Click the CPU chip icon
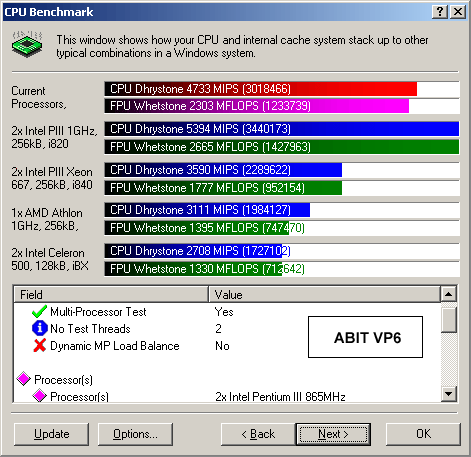This screenshot has width=471, height=457. click(x=27, y=44)
